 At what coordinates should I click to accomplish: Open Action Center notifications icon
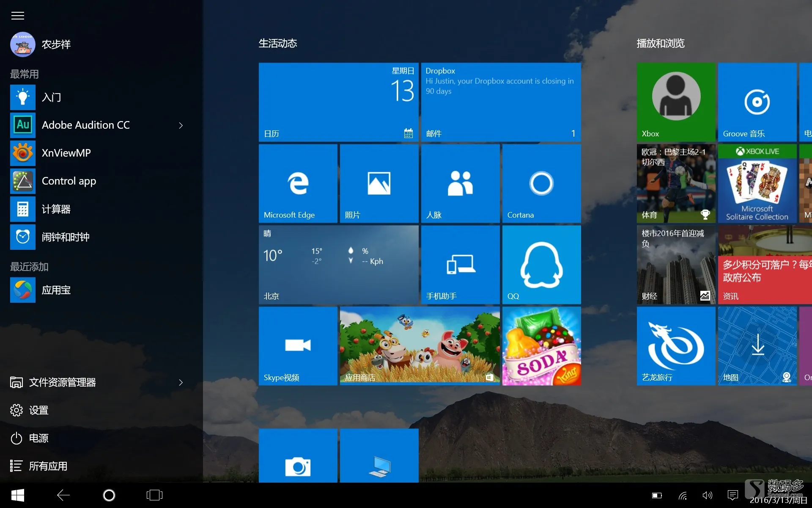[733, 495]
